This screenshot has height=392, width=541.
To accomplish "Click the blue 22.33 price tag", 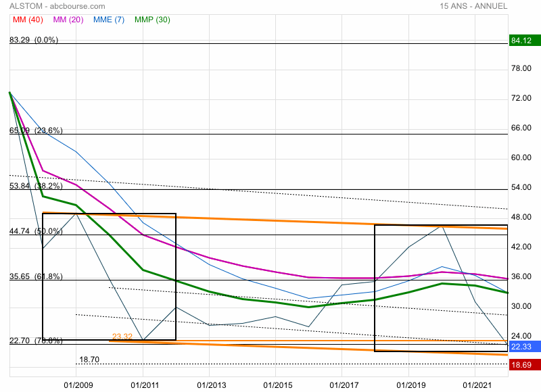I will pos(525,347).
